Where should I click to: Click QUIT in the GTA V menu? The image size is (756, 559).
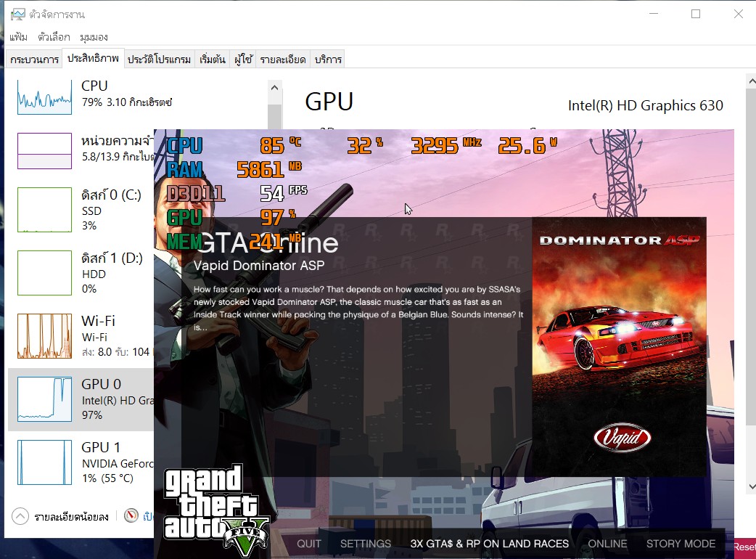point(309,544)
